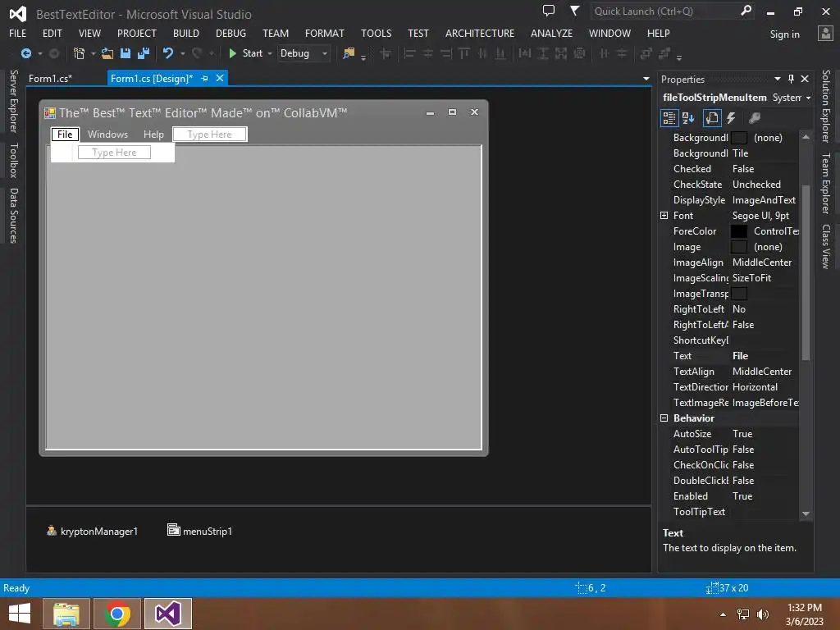Open the New Project dropdown arrow
The height and width of the screenshot is (630, 840).
click(x=94, y=53)
